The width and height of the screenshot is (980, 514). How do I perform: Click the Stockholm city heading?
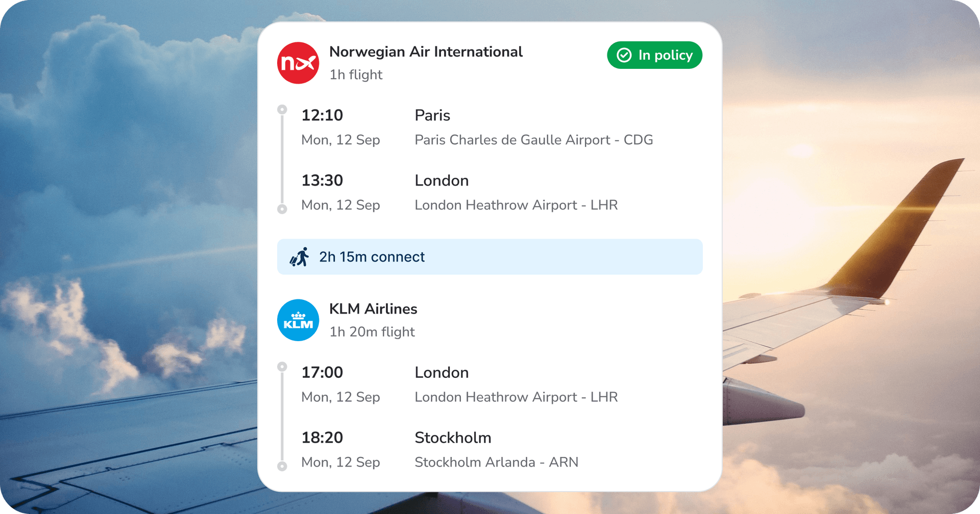[453, 438]
